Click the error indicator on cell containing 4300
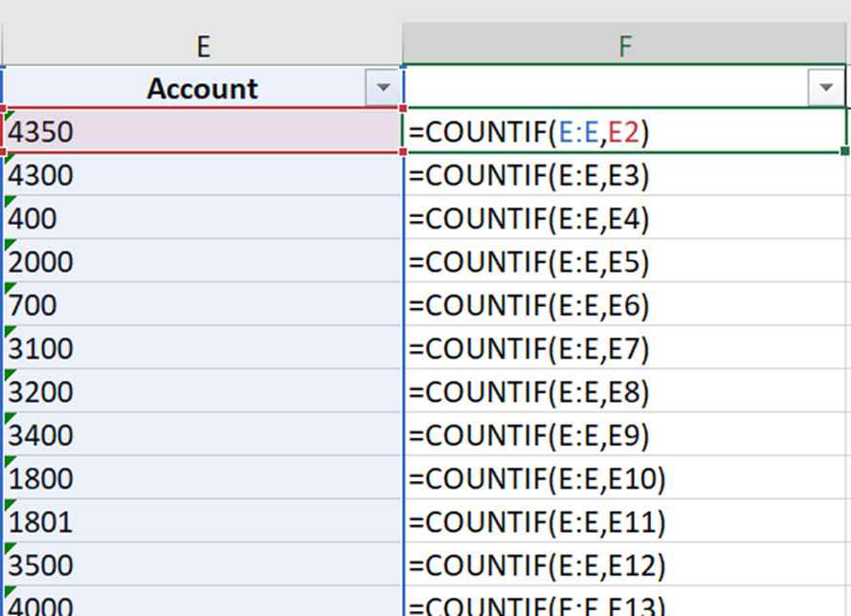The width and height of the screenshot is (851, 616). tap(8, 159)
